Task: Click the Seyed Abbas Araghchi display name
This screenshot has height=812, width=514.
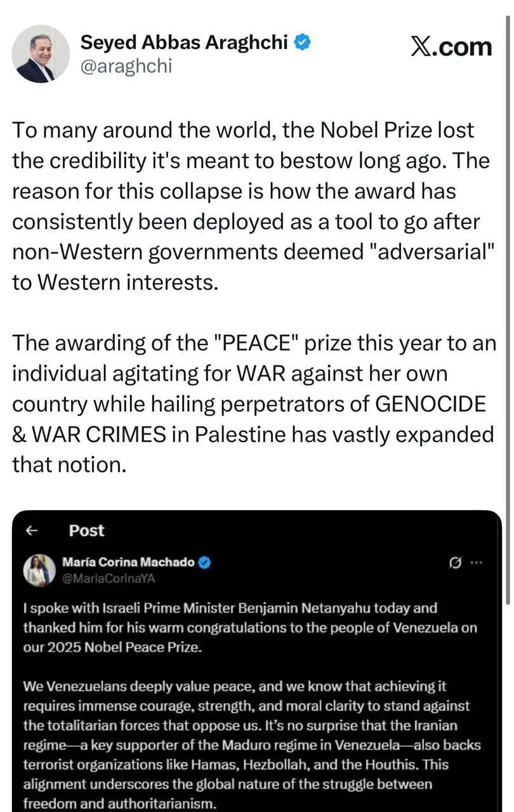Action: click(x=184, y=43)
